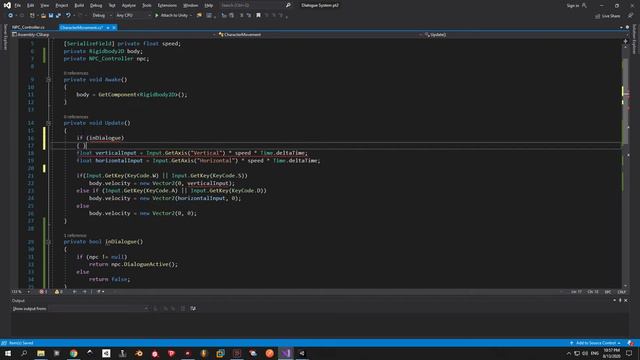Open the editor zoom level dropdown
The image size is (640, 360).
[21, 292]
